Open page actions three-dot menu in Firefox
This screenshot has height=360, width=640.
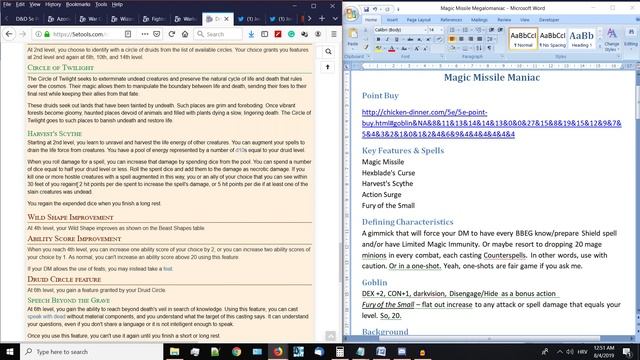(x=144, y=34)
